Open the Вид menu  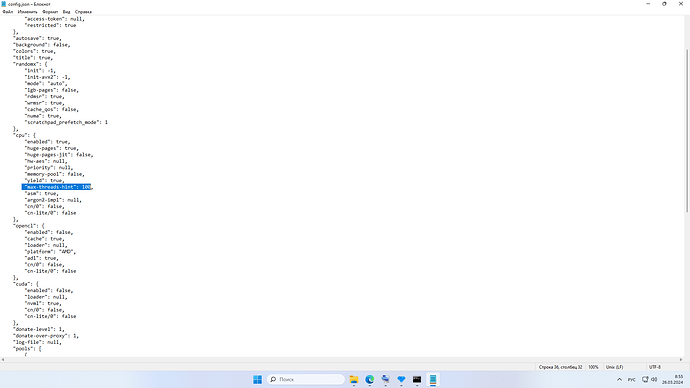[66, 12]
